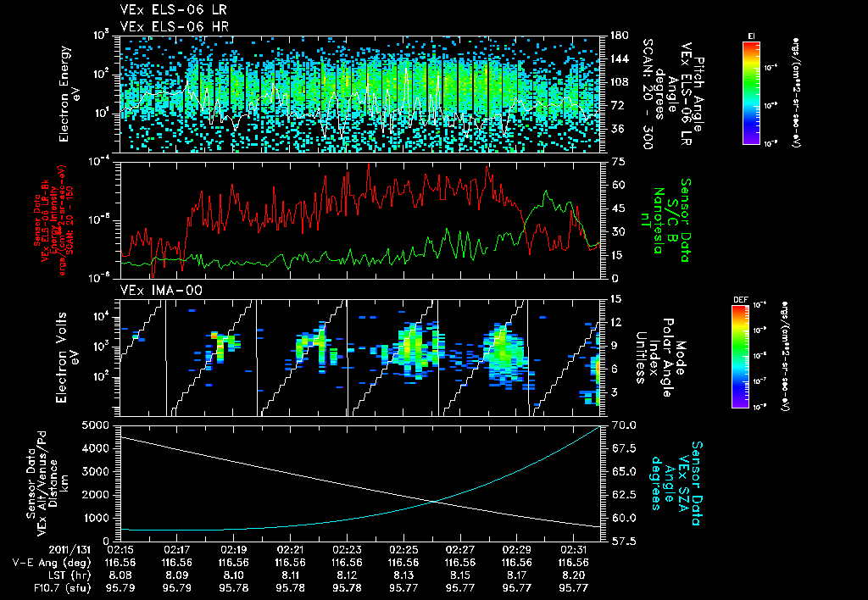
Task: Click time tick label 02:29
Action: (516, 550)
